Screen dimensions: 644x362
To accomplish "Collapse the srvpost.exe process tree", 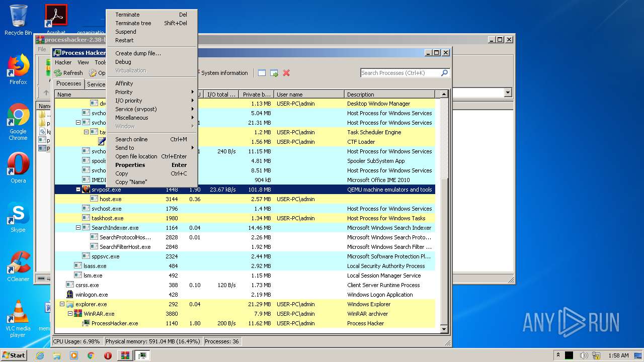I will coord(78,190).
